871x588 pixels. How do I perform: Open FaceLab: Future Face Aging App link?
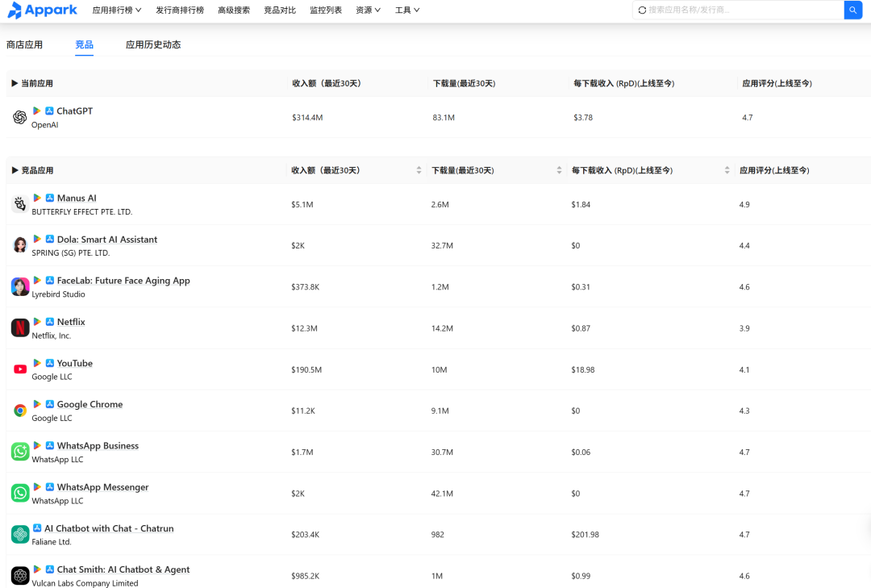coord(123,281)
